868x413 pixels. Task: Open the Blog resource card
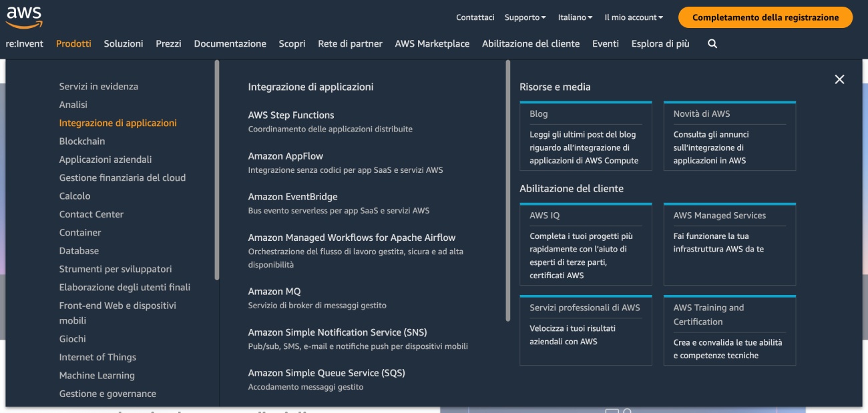point(586,136)
